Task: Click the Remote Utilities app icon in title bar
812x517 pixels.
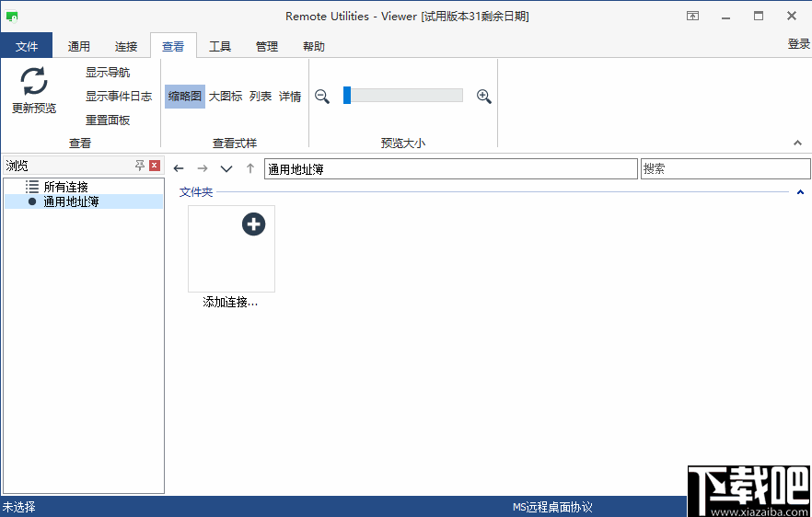Action: click(12, 17)
